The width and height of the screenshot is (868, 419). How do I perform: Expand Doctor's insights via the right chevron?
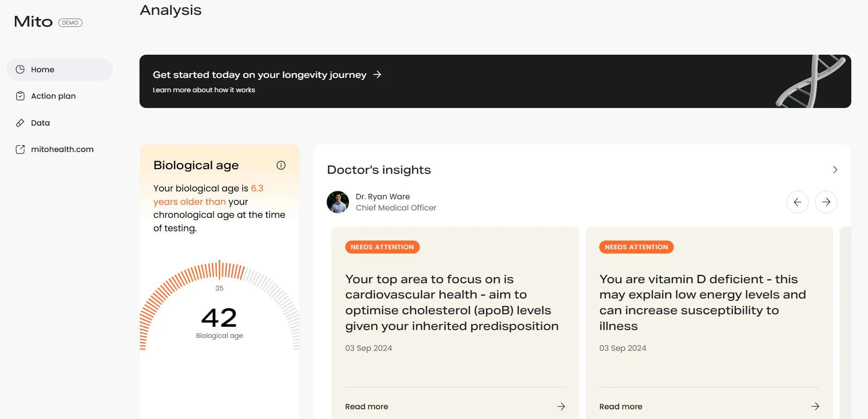point(835,170)
